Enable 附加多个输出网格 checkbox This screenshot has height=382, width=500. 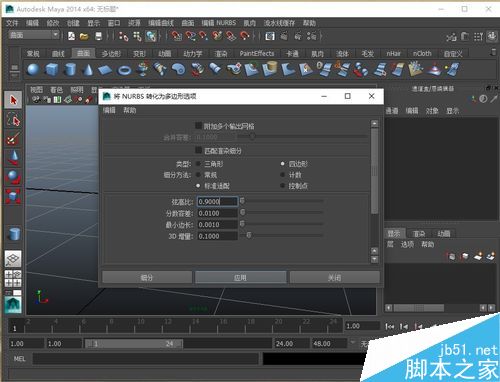click(x=198, y=126)
